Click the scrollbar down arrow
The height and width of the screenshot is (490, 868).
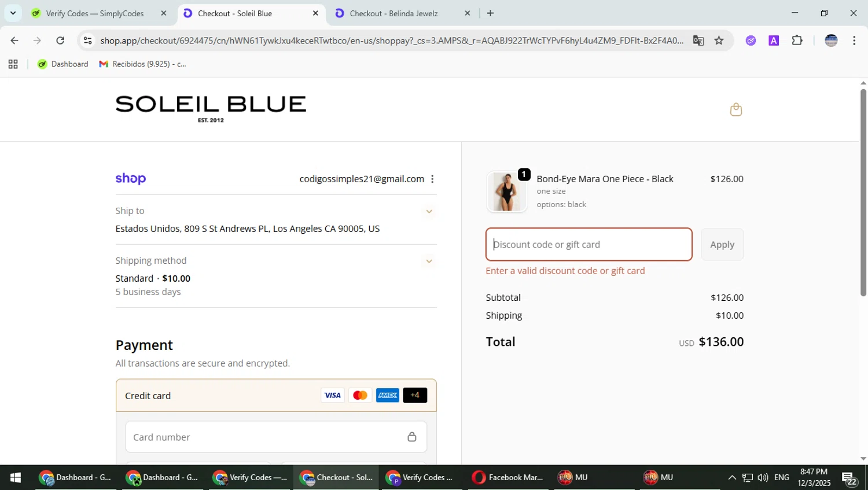click(x=863, y=459)
